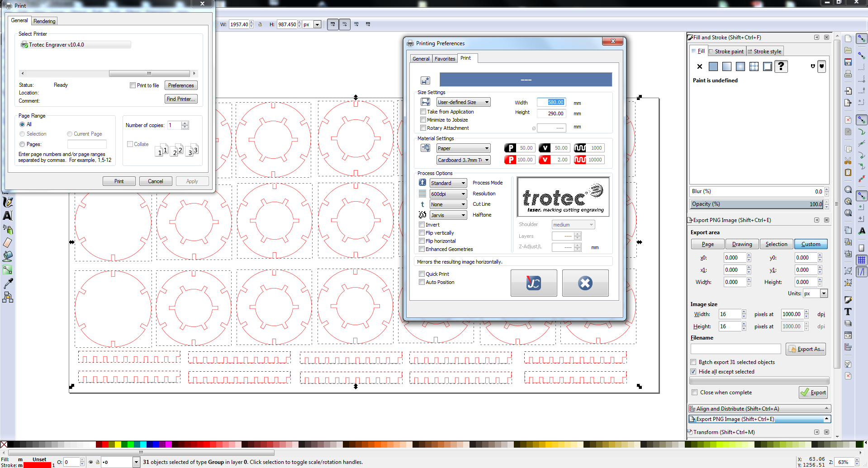
Task: Select the Spray tool
Action: pos(8,229)
